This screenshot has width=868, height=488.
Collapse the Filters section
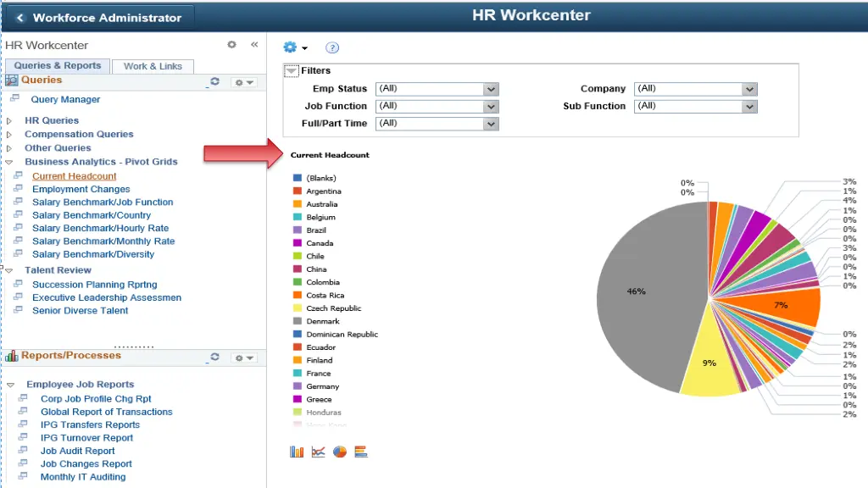tap(291, 71)
